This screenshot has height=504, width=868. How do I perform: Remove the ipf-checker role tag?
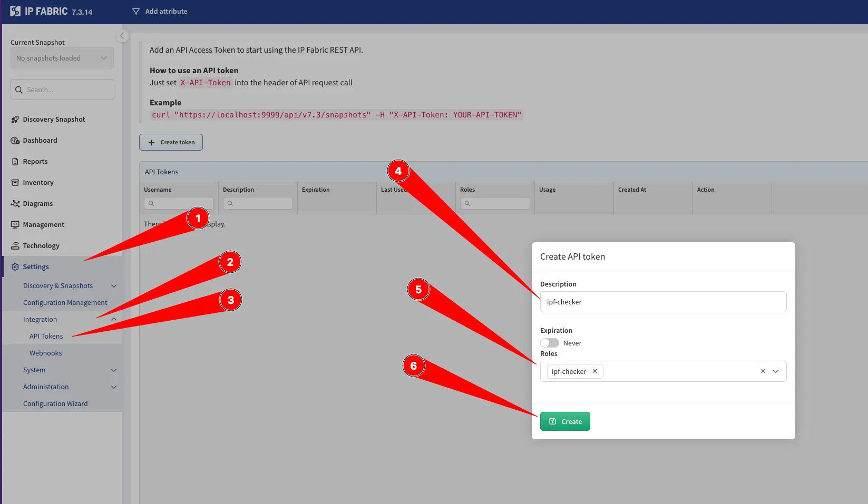coord(594,371)
